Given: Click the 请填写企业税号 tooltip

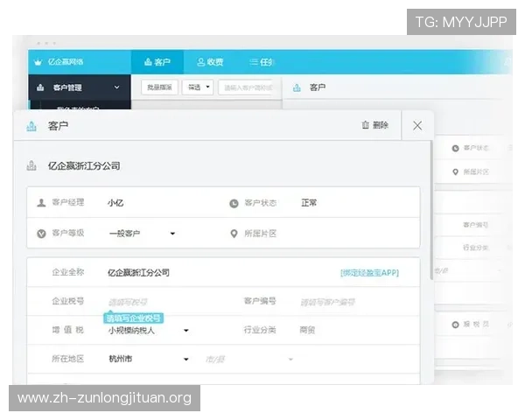Looking at the screenshot, I should 133,318.
